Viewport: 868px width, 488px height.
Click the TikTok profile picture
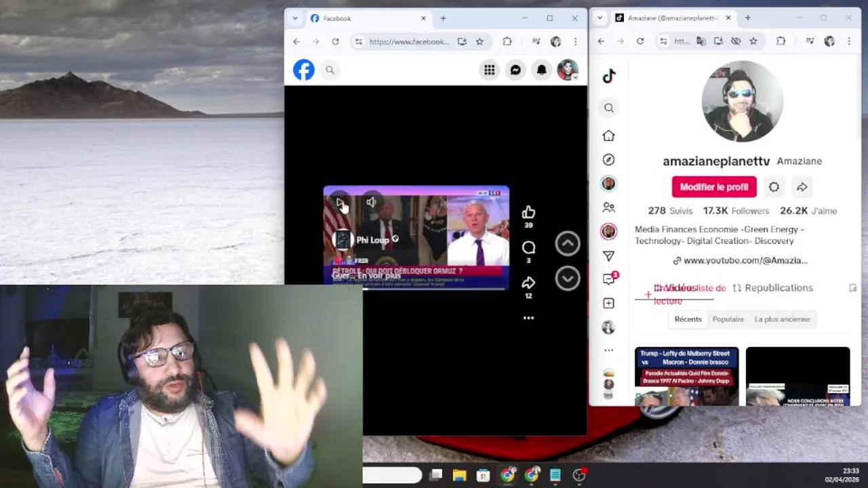click(742, 102)
